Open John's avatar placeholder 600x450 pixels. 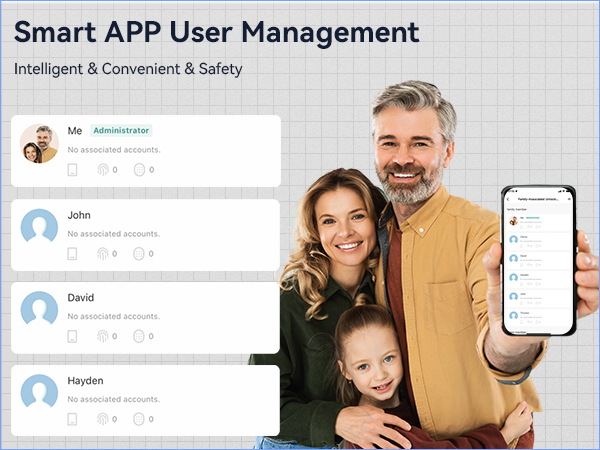[39, 227]
